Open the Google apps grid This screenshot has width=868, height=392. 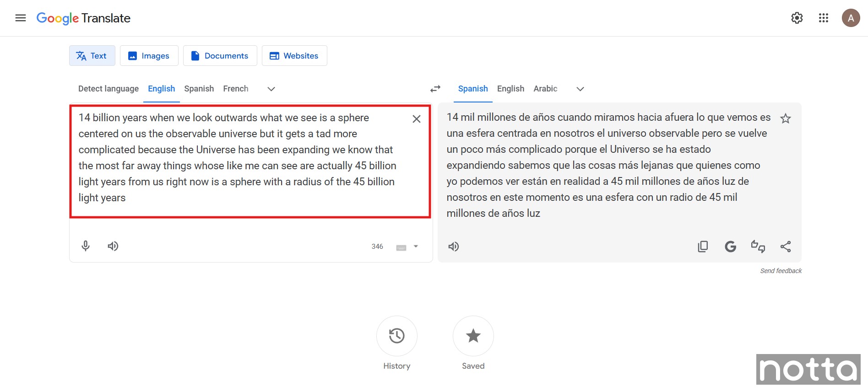point(824,18)
